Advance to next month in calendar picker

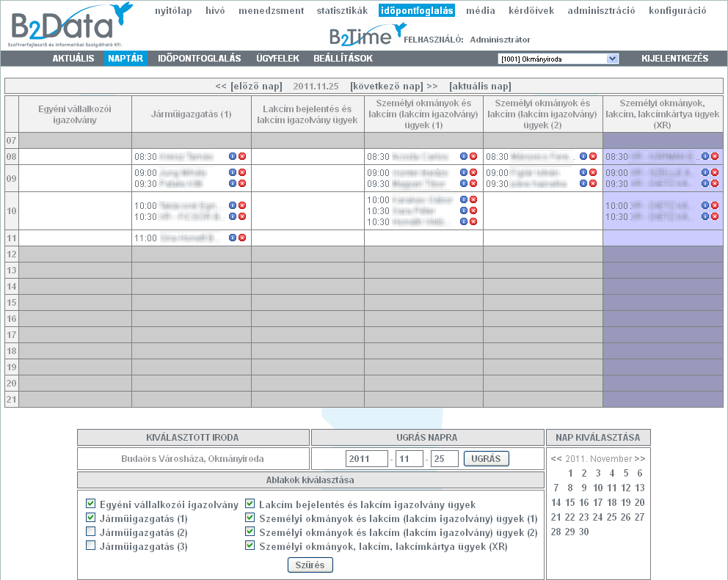[x=640, y=459]
